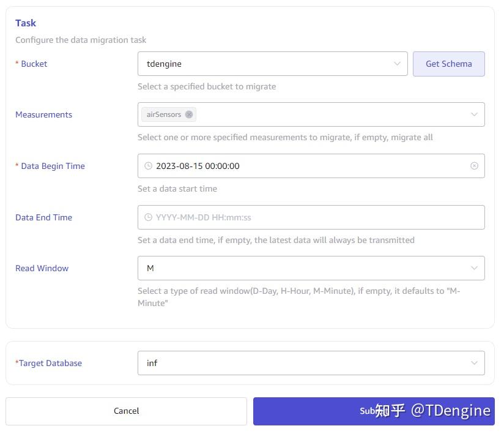
Task: Remove the airSensors measurement tag
Action: [x=189, y=114]
